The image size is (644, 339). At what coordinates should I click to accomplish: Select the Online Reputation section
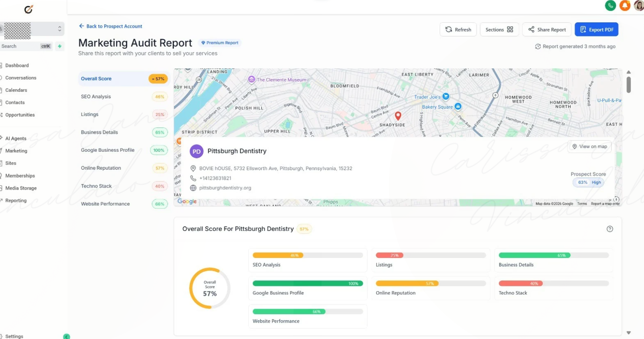coord(124,168)
